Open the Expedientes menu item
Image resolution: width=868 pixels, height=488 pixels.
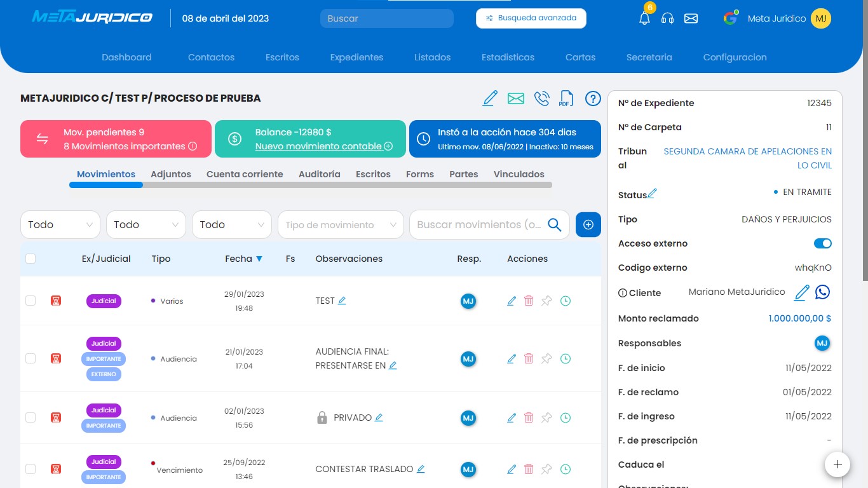[356, 57]
